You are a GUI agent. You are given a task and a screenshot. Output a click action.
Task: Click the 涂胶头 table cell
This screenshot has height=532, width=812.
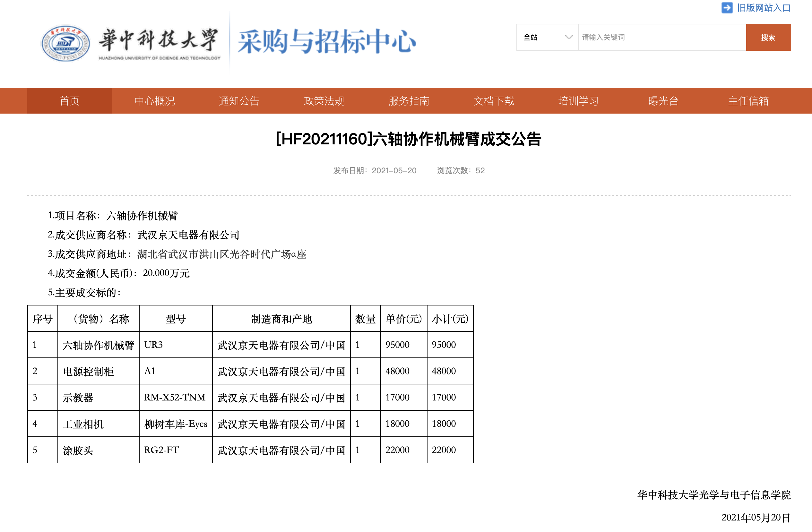99,450
